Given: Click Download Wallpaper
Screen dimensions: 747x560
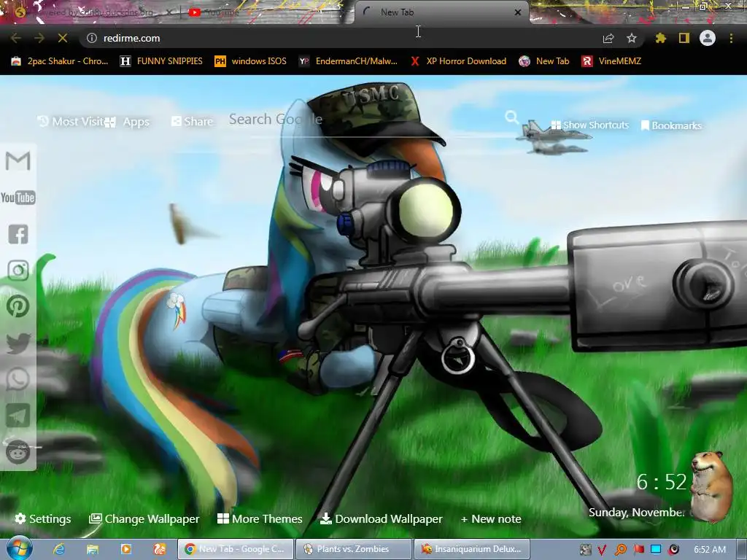Looking at the screenshot, I should click(x=381, y=518).
